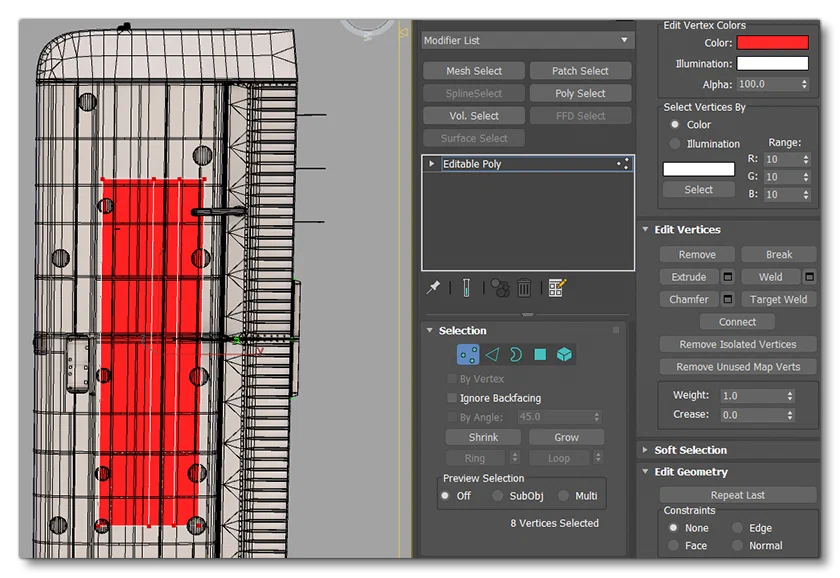Open Weld settings box icon
The height and width of the screenshot is (578, 840).
coord(809,277)
